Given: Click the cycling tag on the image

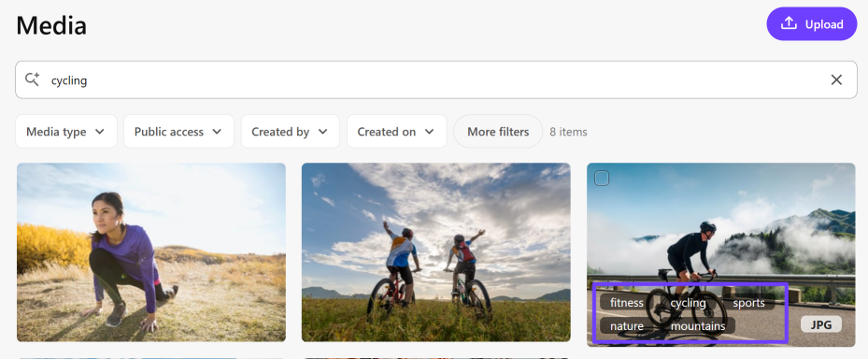Looking at the screenshot, I should click(688, 303).
